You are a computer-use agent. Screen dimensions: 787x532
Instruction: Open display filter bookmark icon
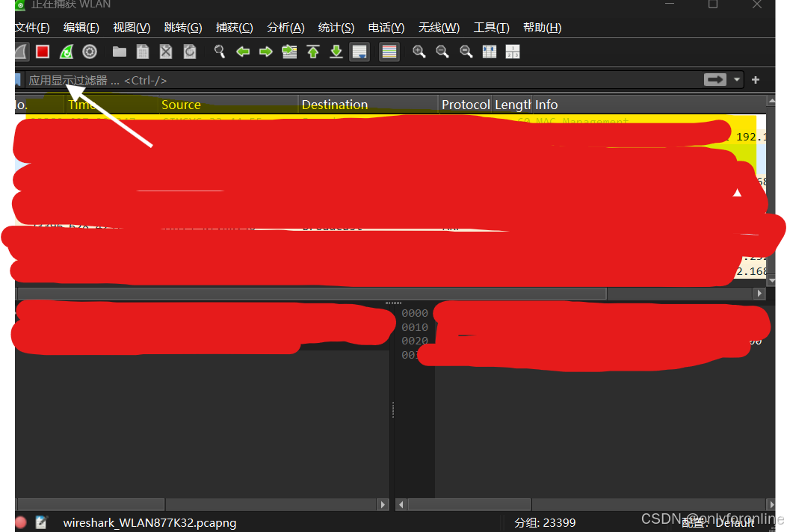(x=18, y=80)
